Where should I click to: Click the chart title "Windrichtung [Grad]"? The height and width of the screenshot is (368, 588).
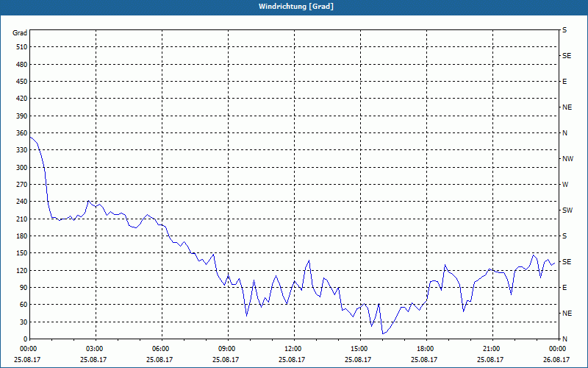pyautogui.click(x=296, y=7)
